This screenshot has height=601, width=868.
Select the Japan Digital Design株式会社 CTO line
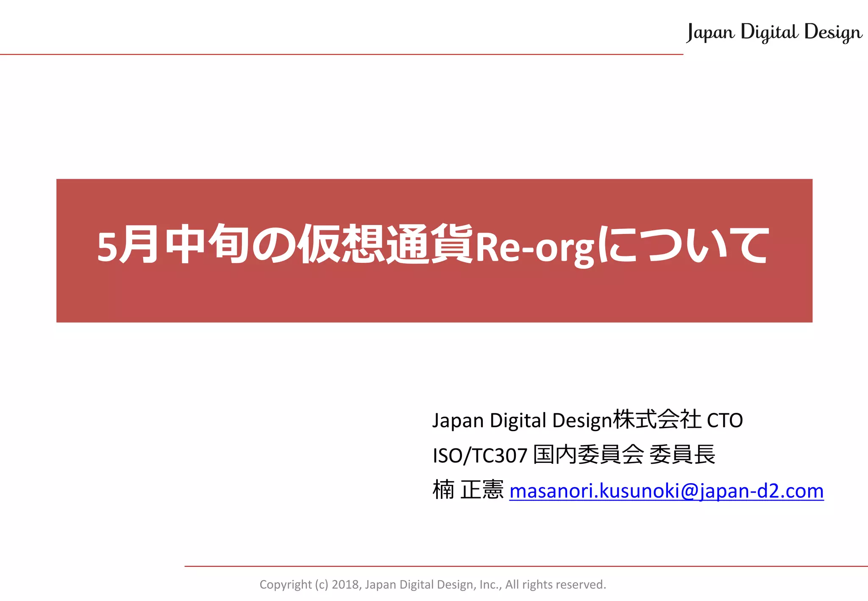[587, 420]
